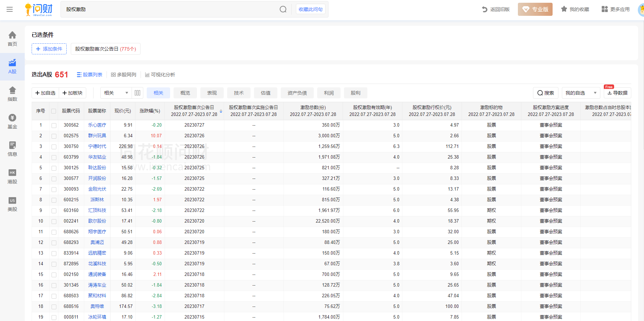The width and height of the screenshot is (644, 321).
Task: Click the iWenCai logo
Action: point(39,9)
